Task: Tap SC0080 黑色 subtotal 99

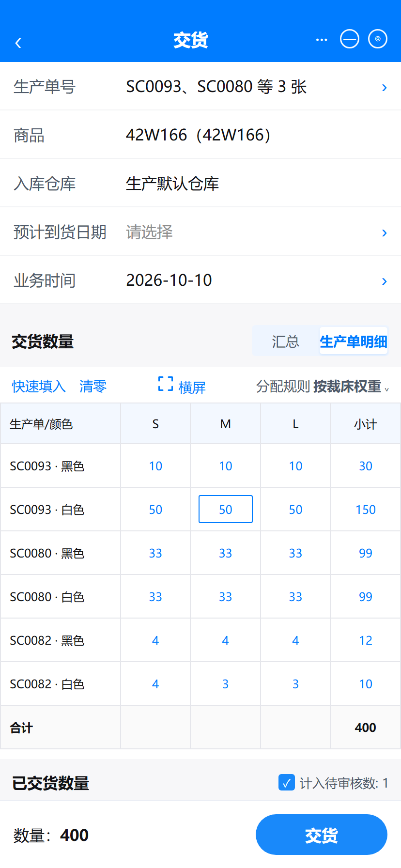Action: [x=366, y=553]
